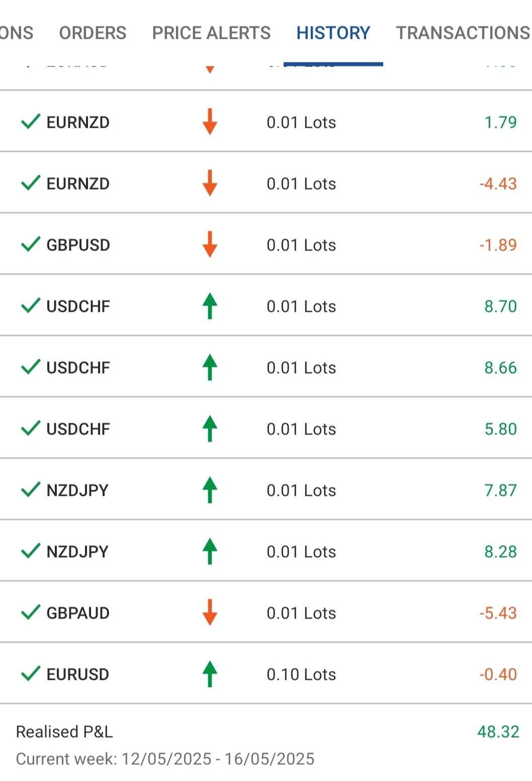Switch to the ORDERS tab
Screen dimensions: 532x781
click(93, 33)
